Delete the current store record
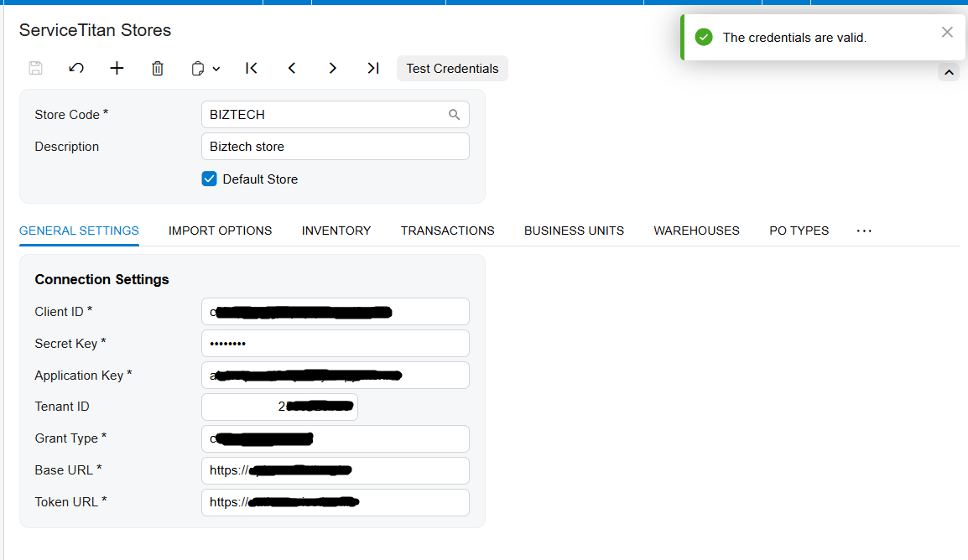968x560 pixels. click(x=158, y=69)
